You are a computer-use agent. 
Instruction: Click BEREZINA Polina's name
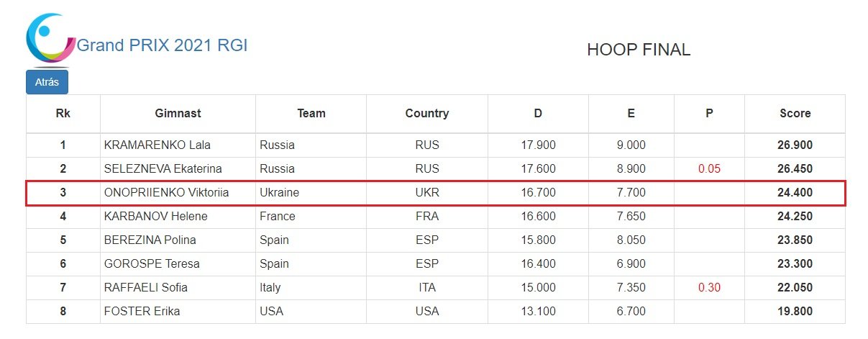pos(150,240)
